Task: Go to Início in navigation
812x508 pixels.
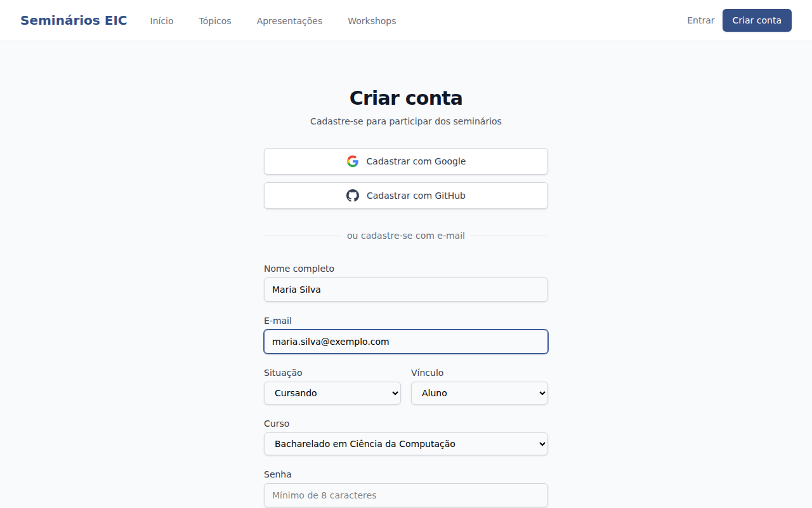Action: pos(162,21)
